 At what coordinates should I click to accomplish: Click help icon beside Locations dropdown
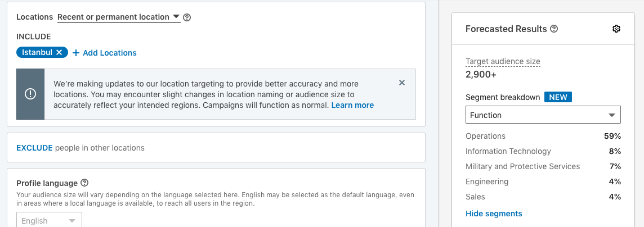tap(187, 17)
